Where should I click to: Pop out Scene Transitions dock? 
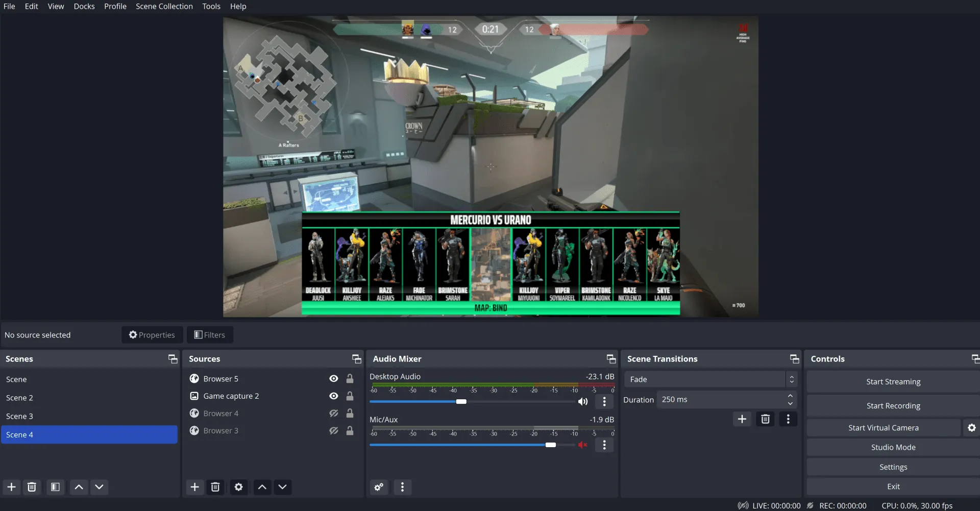794,359
